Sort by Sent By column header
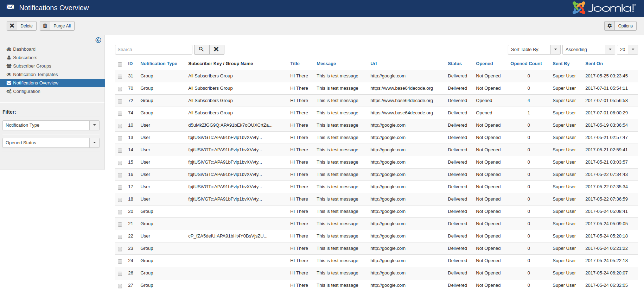 pos(561,64)
